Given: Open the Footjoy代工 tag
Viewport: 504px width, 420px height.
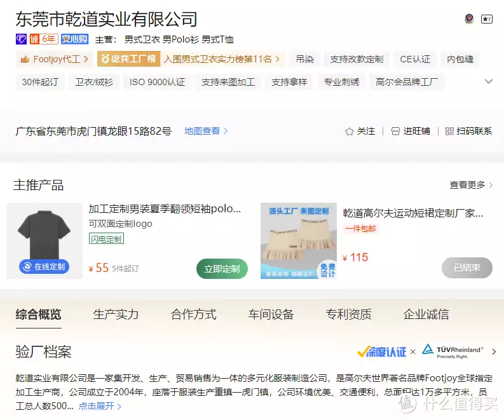Looking at the screenshot, I should tap(54, 59).
